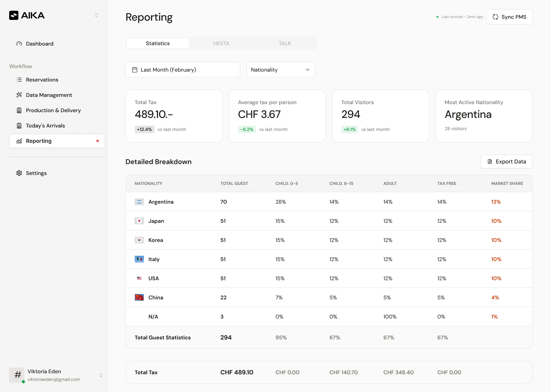Screen dimensions: 551x392
Task: Select the Japan row name
Action: pos(156,221)
